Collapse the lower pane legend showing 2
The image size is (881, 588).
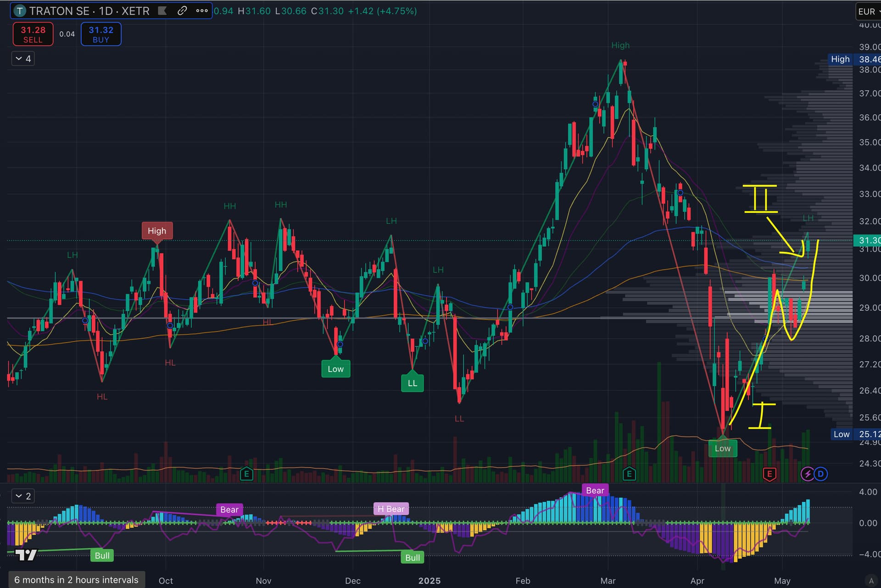coord(23,496)
